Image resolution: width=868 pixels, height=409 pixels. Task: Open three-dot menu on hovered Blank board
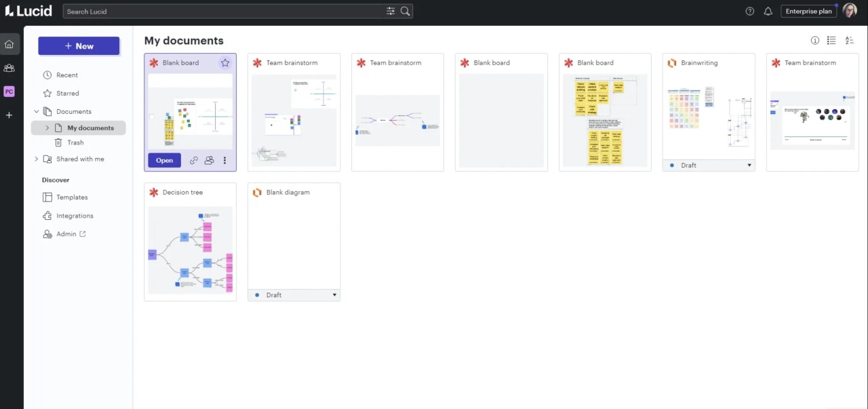[x=224, y=161]
